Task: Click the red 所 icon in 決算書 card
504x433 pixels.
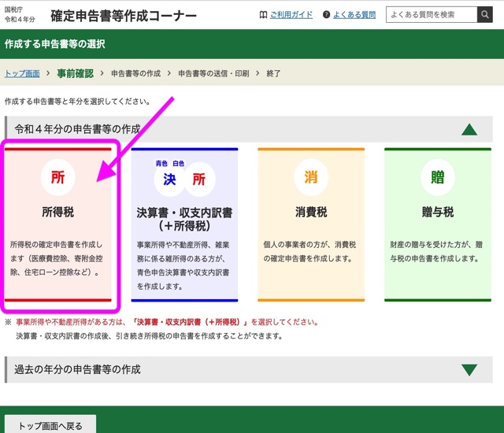Action: (198, 179)
